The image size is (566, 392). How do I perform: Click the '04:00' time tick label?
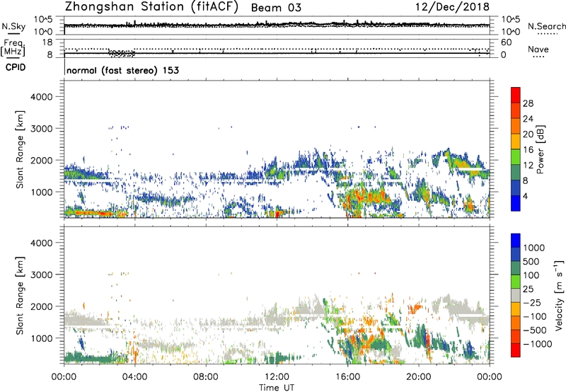click(x=135, y=377)
